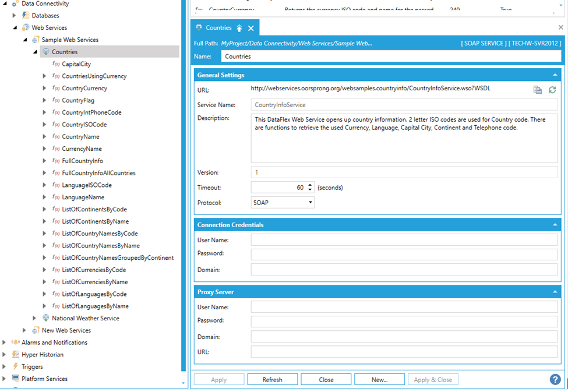This screenshot has width=568, height=392.
Task: Close the Countries tab
Action: pos(251,28)
